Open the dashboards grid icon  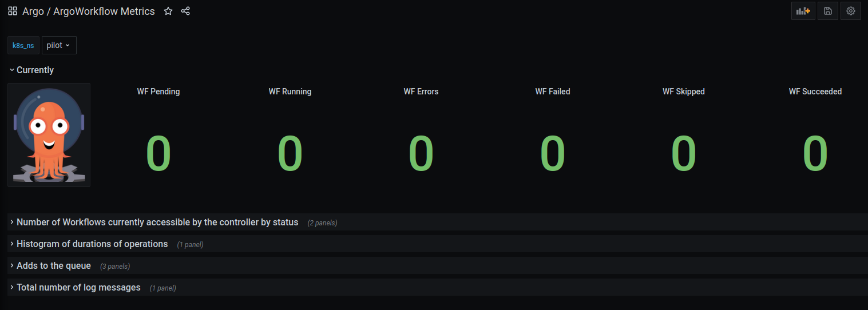(x=13, y=11)
